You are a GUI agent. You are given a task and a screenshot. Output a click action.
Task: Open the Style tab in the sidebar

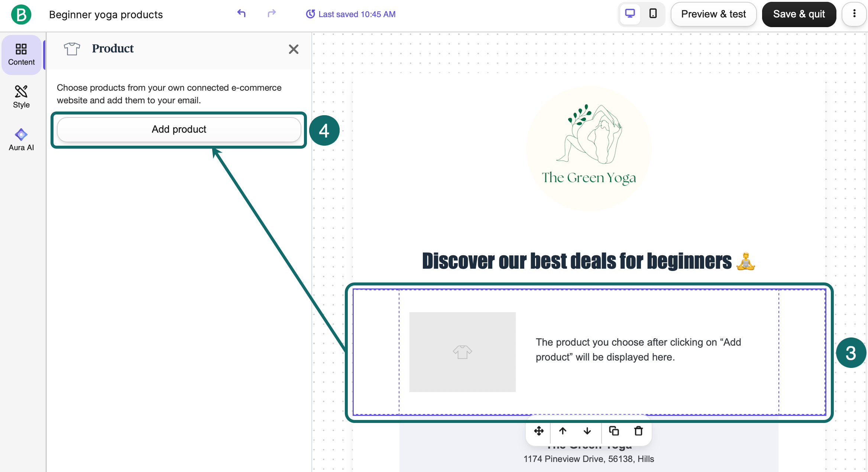pyautogui.click(x=21, y=97)
